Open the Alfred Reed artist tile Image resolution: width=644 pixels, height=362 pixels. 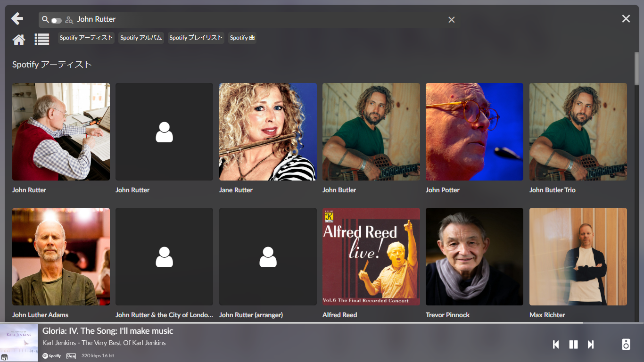[371, 257]
